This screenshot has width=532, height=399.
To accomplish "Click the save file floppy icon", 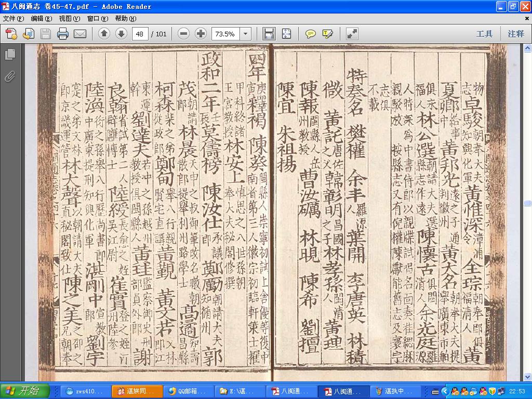I will point(46,34).
